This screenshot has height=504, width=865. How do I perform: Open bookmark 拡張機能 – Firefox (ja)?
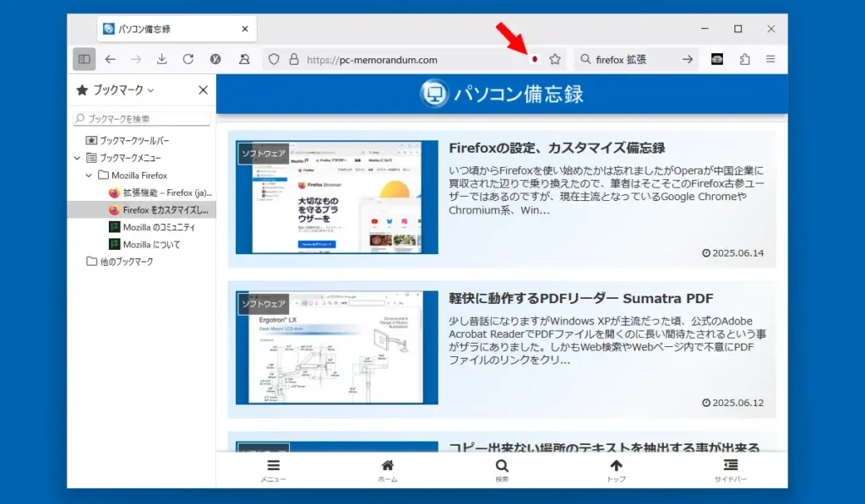(x=160, y=192)
